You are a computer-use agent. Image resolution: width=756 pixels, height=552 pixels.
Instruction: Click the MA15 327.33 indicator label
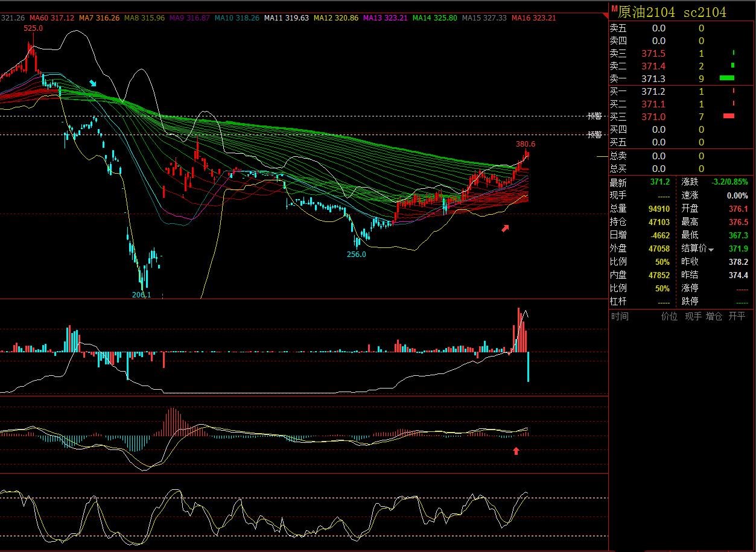[484, 18]
